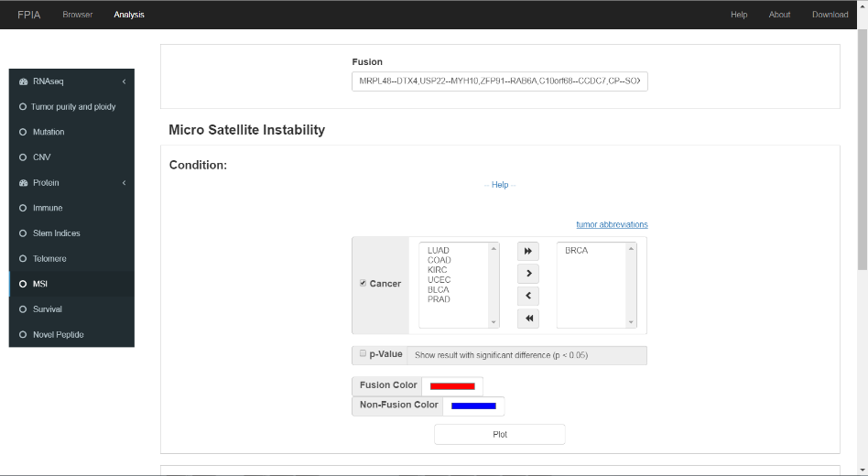The width and height of the screenshot is (868, 476).
Task: Move selected cancer right with single arrow
Action: pos(528,274)
